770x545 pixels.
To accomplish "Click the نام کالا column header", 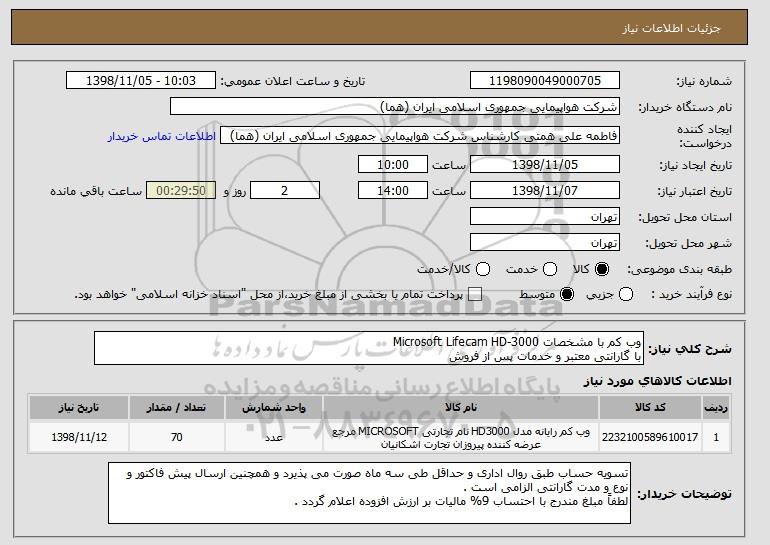I will 461,408.
